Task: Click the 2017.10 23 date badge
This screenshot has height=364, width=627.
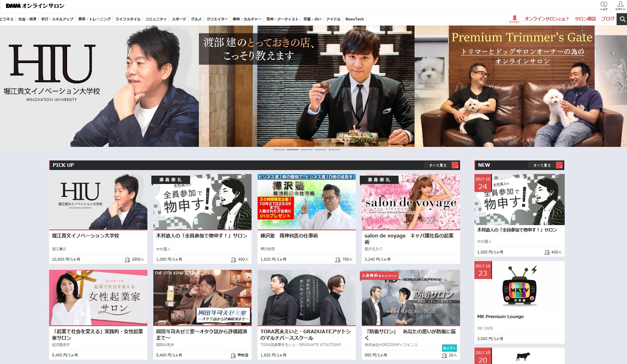Action: (483, 270)
